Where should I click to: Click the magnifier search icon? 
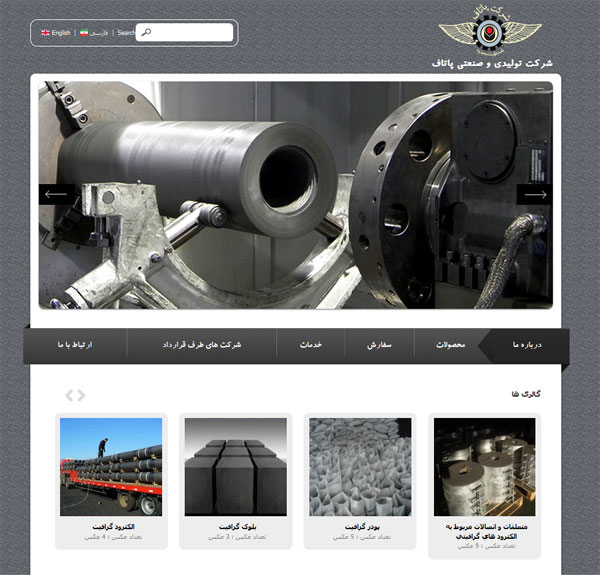click(146, 33)
